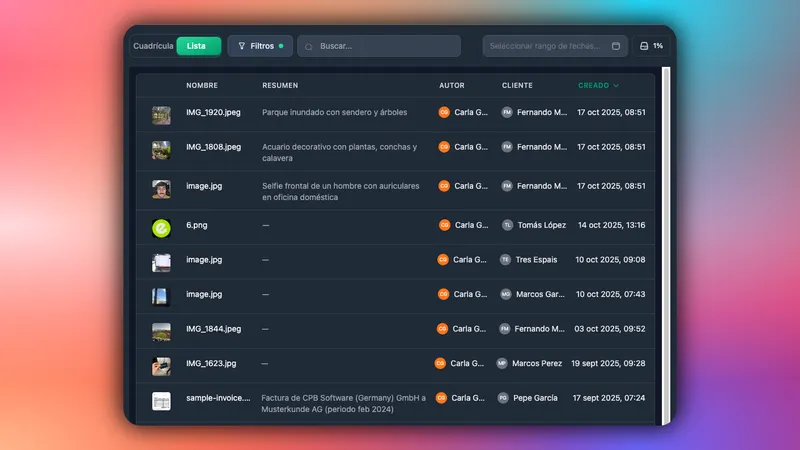Sort by Cliente column header
800x450 pixels.
(x=517, y=85)
